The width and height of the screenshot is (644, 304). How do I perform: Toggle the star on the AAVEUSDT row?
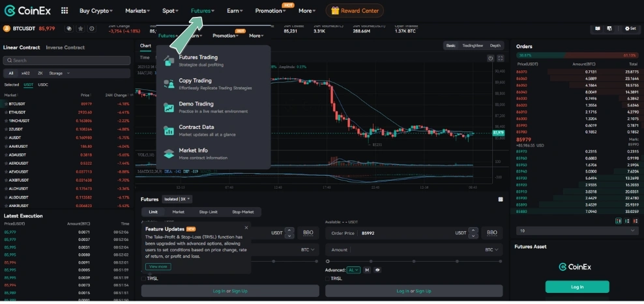coord(6,146)
